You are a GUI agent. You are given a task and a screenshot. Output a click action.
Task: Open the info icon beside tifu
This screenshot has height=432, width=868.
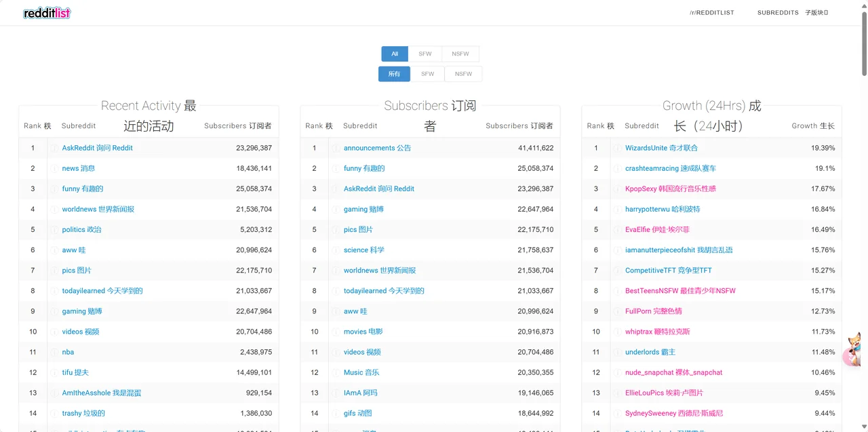point(54,372)
